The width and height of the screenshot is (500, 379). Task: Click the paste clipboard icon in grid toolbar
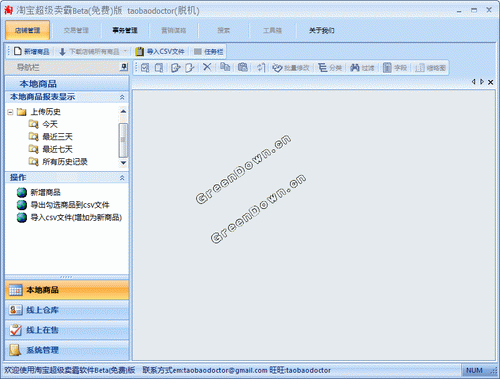tap(243, 67)
